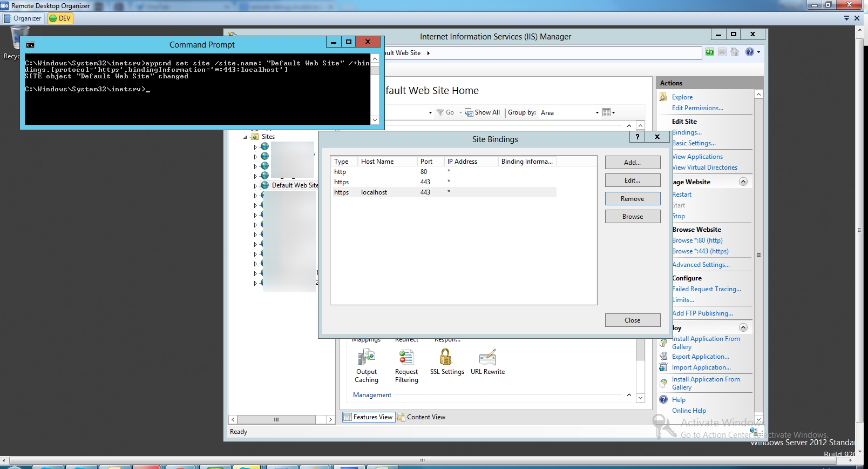
Task: Click the Site Bindings help question button
Action: [638, 137]
